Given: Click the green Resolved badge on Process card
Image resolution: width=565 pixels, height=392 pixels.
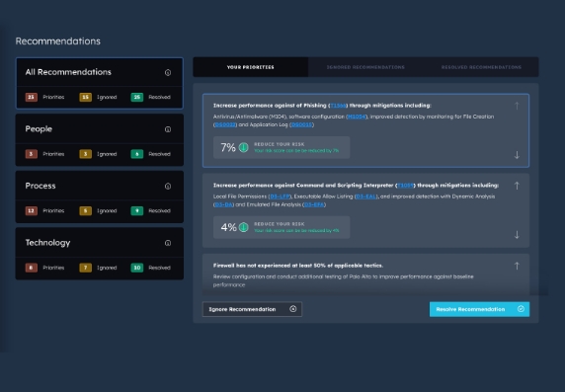Looking at the screenshot, I should coord(137,210).
